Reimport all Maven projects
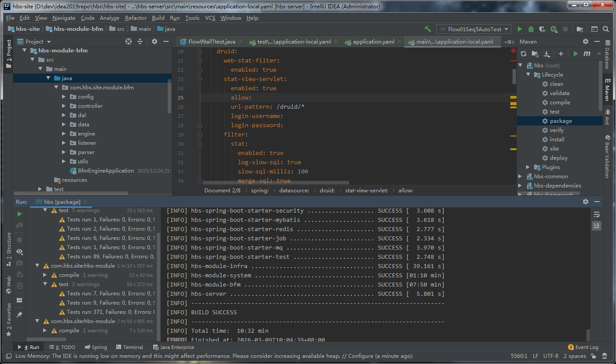This screenshot has width=616, height=364. click(524, 54)
